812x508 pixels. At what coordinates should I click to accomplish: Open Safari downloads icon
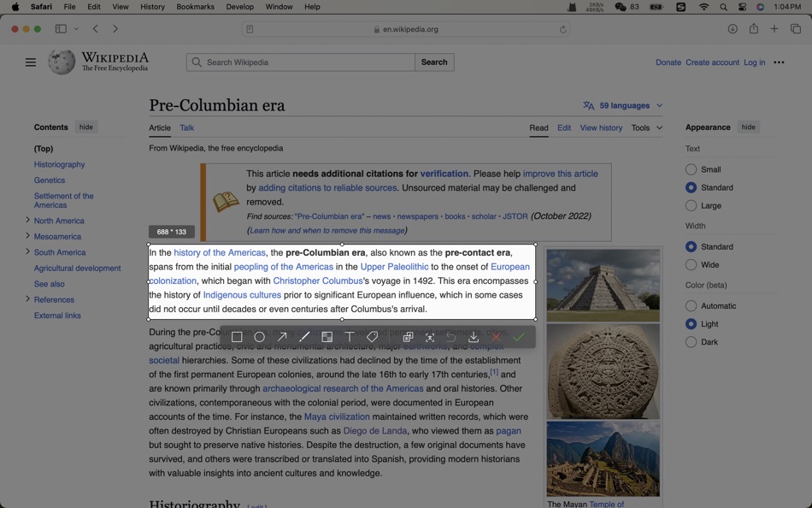pyautogui.click(x=733, y=29)
